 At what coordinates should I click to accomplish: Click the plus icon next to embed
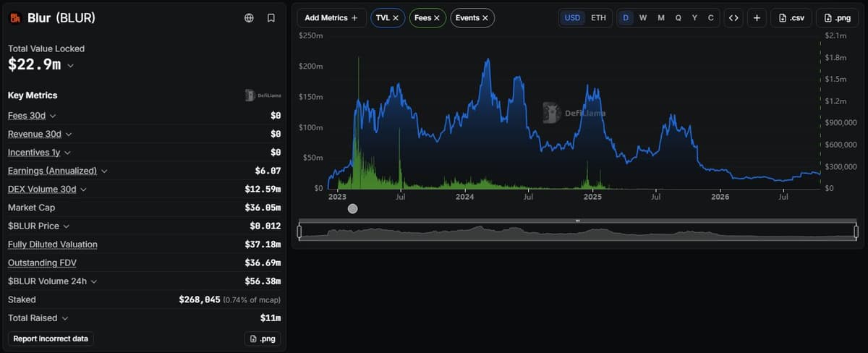point(756,17)
